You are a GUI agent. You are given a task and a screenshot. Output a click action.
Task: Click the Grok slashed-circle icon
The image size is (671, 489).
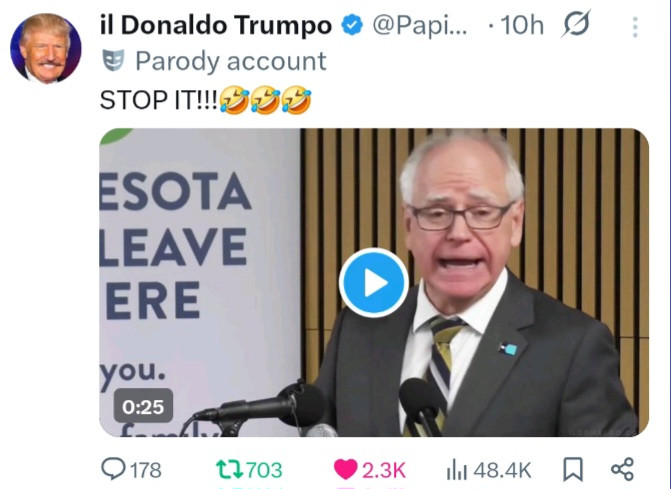pyautogui.click(x=576, y=24)
